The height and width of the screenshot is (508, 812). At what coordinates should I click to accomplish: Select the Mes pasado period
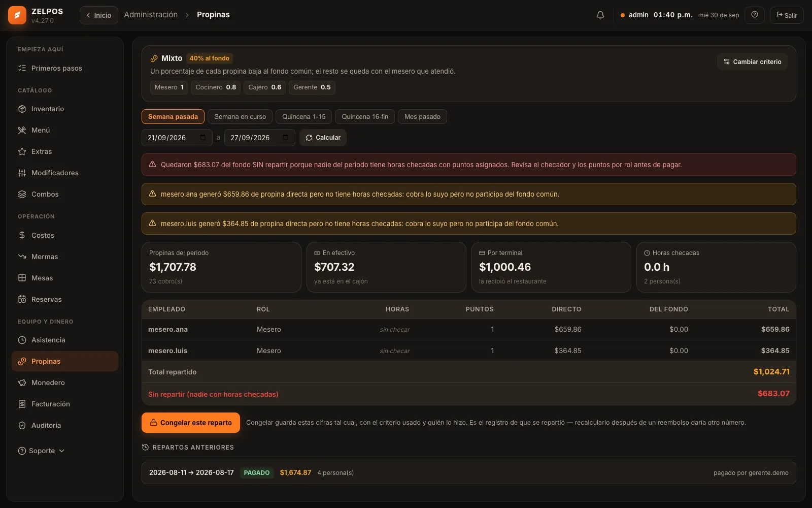click(x=422, y=117)
